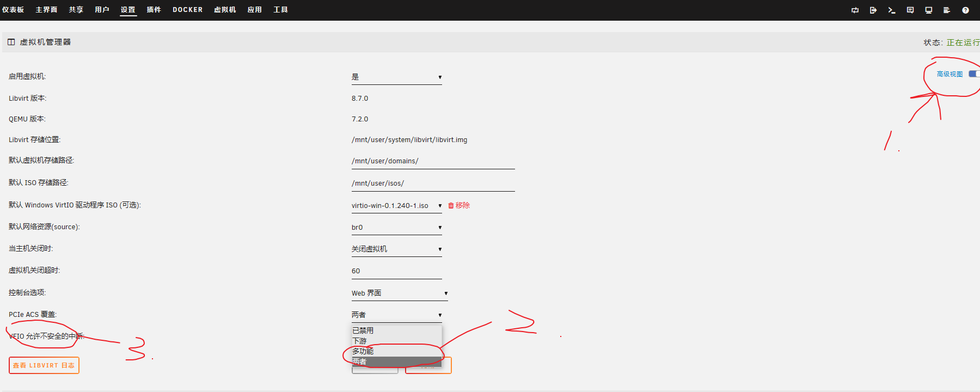Go to the 插件 plugins tab
Screen dimensions: 980x392
pyautogui.click(x=154, y=10)
